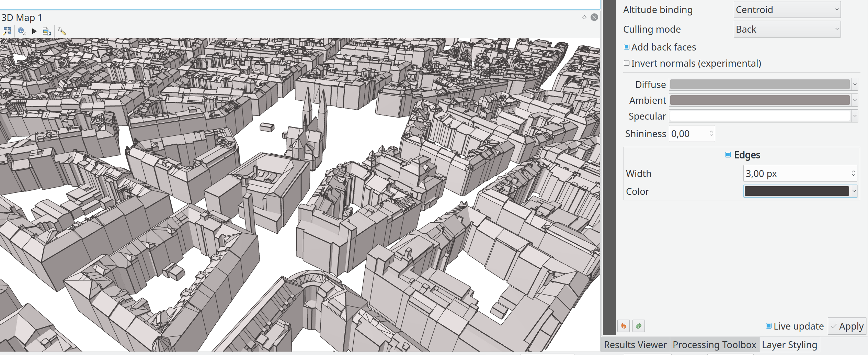Image resolution: width=868 pixels, height=355 pixels.
Task: Click the Apply button
Action: click(x=847, y=326)
